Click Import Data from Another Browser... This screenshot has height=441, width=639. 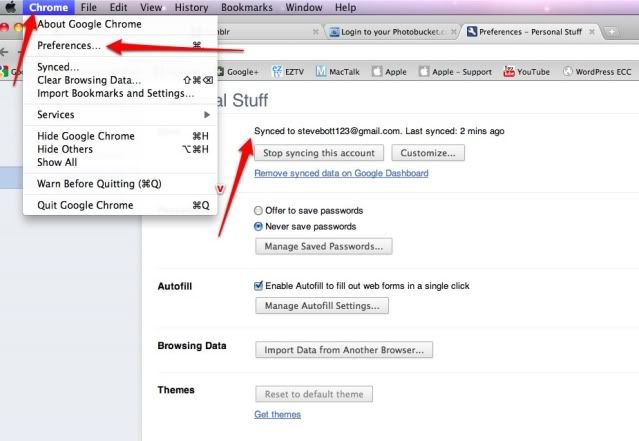[x=344, y=350]
